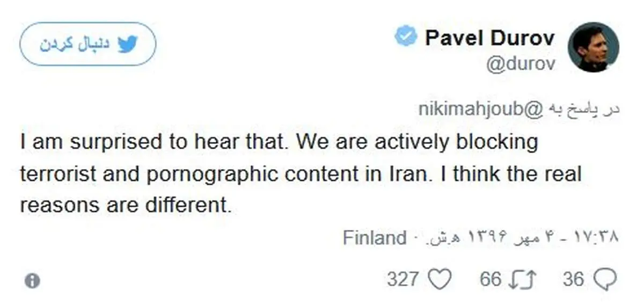Click the 327 likes count
This screenshot has height=304, width=644.
click(x=402, y=279)
